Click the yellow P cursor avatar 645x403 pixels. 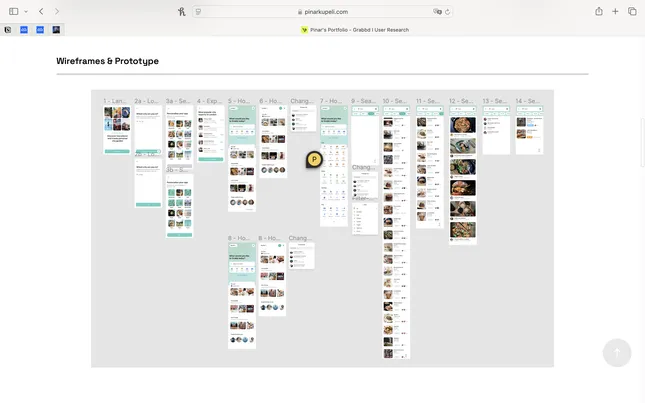(314, 159)
